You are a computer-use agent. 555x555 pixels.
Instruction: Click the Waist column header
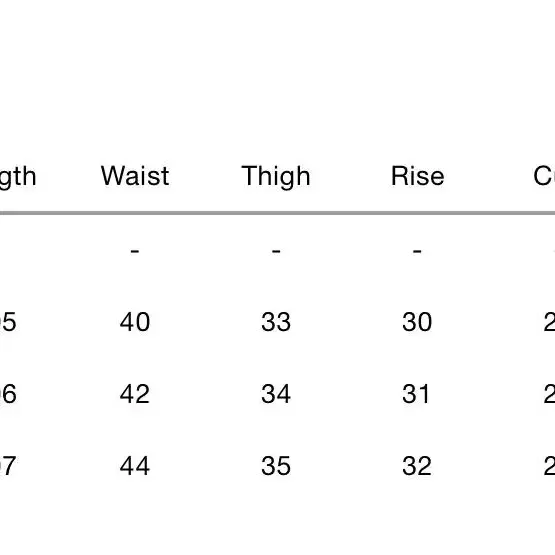tap(135, 176)
